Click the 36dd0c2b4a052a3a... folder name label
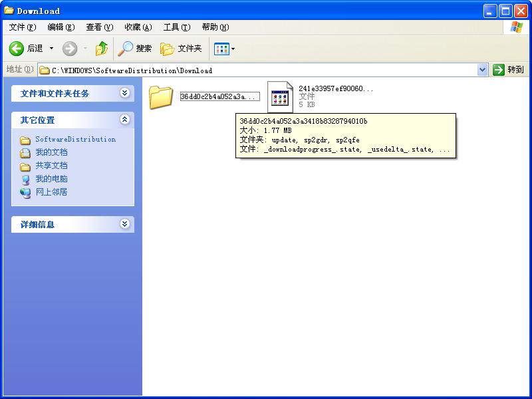The image size is (532, 399). (220, 96)
